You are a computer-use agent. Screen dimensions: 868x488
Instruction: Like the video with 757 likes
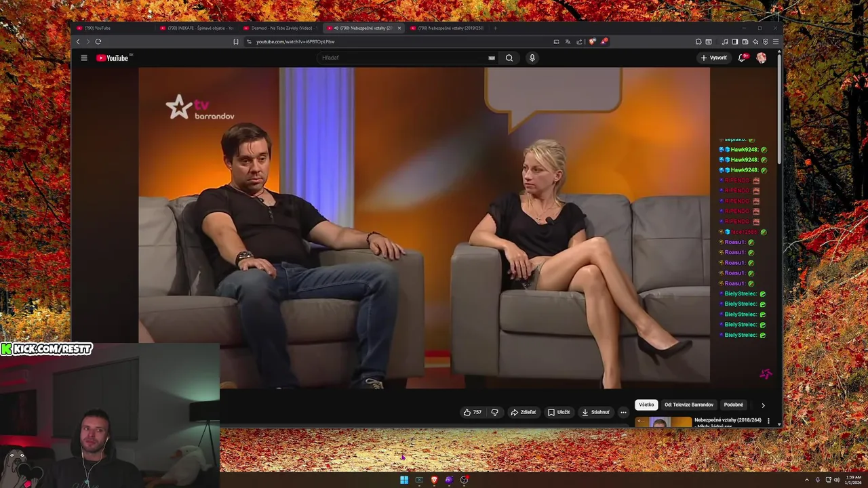[473, 412]
